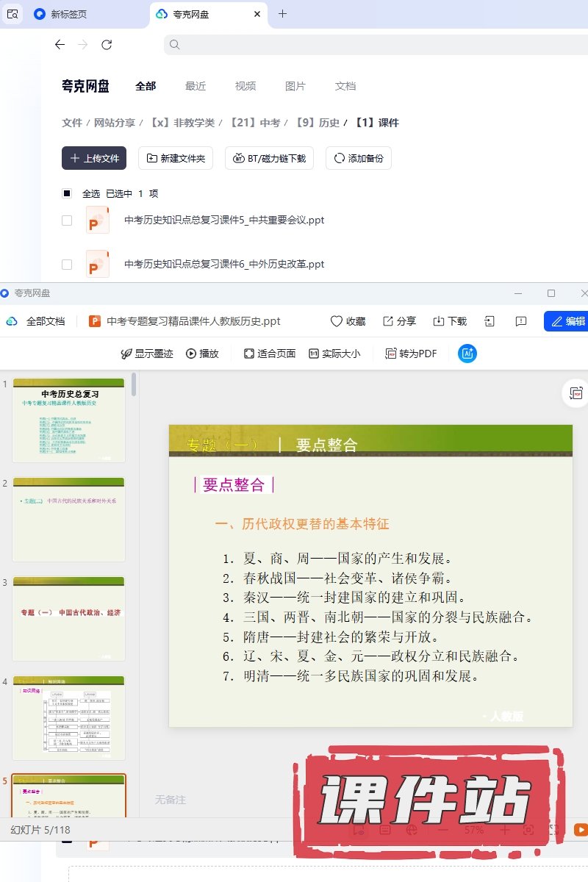588x882 pixels.
Task: Toggle the 全选 select-all checkbox
Action: 67,193
